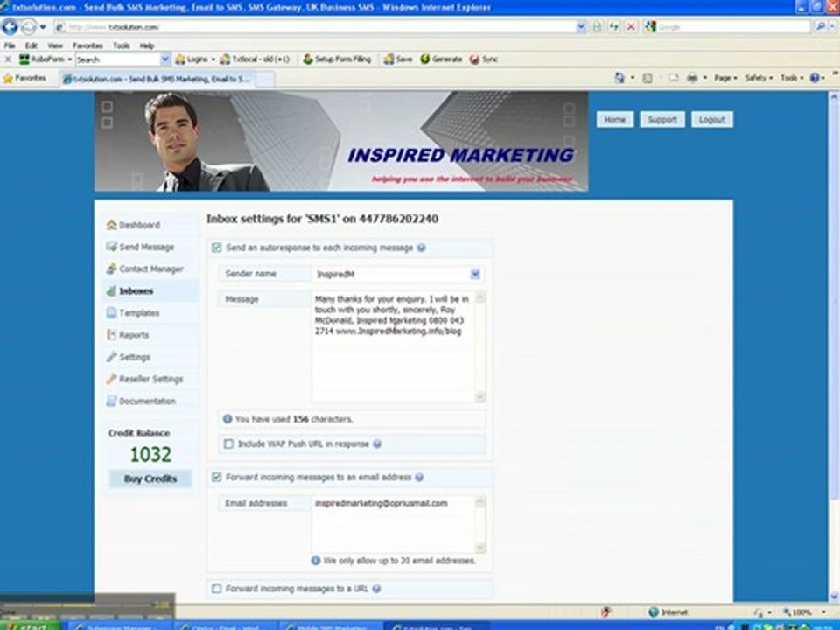
Task: Click the red Stop loading icon
Action: [x=632, y=26]
